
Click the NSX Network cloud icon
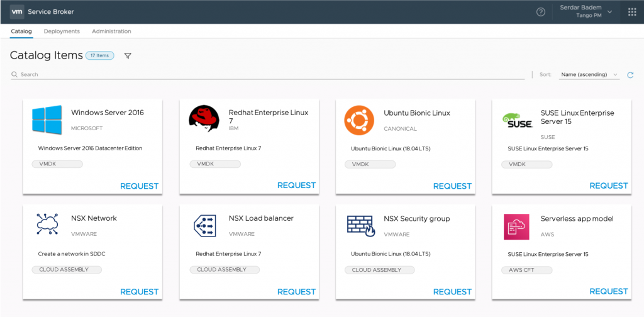(47, 225)
